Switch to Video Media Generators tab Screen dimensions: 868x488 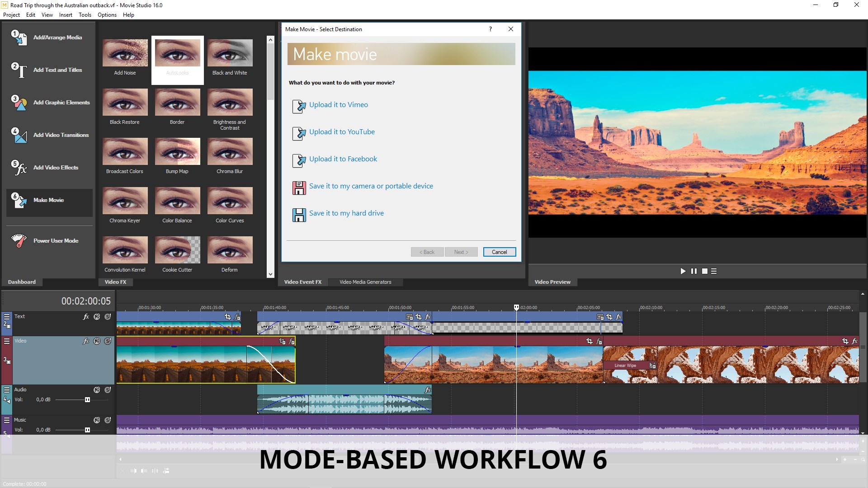point(365,282)
